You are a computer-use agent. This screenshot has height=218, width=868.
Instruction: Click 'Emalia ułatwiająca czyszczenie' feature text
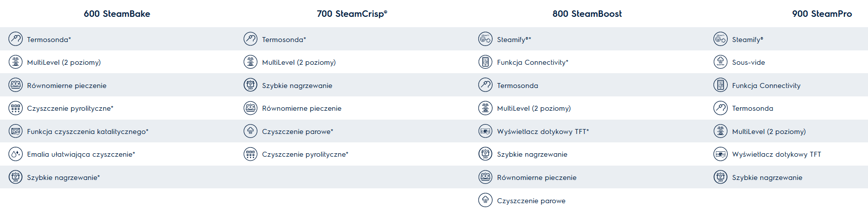(x=81, y=154)
